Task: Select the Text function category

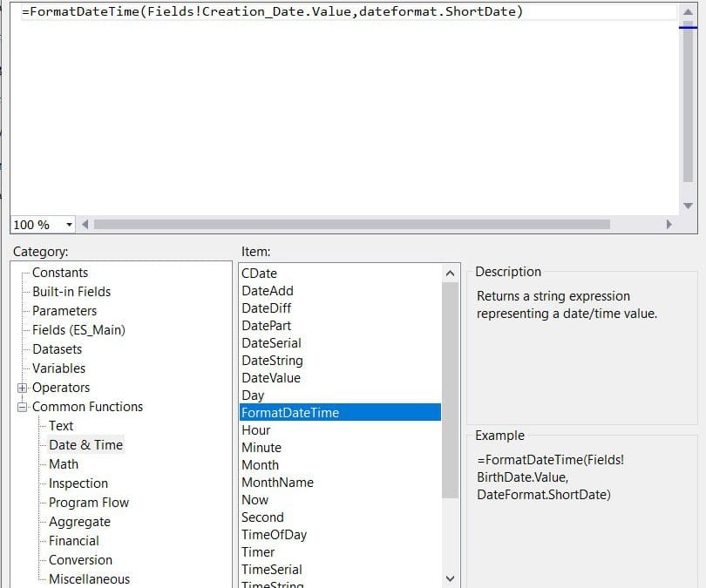Action: tap(61, 426)
